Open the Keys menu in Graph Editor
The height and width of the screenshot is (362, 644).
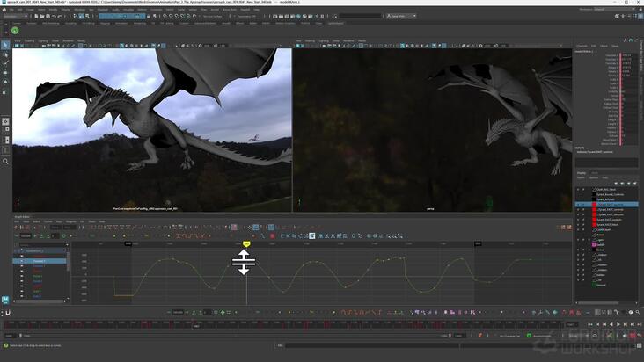59,221
